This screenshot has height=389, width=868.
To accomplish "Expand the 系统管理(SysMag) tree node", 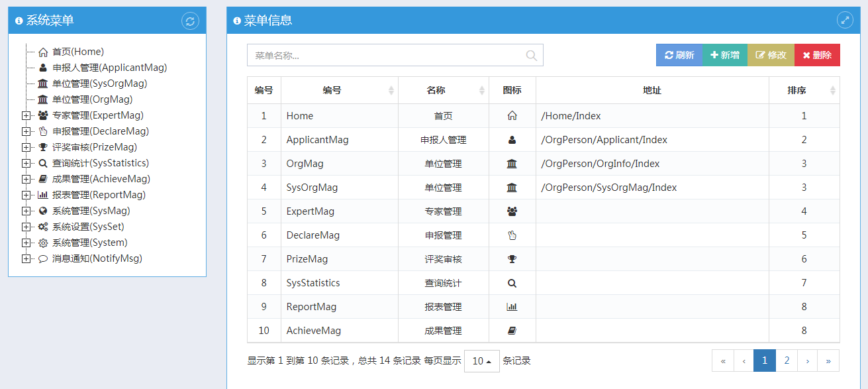I will [26, 211].
